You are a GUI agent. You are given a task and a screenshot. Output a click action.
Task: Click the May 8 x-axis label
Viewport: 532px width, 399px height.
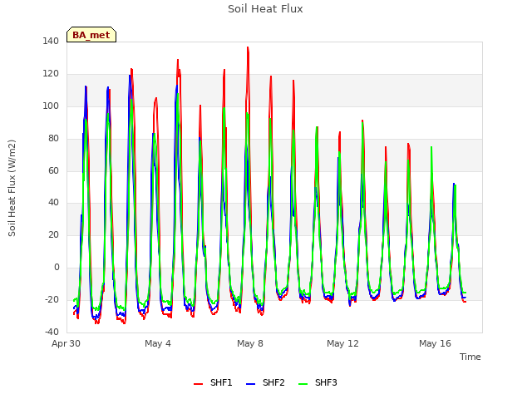coord(250,343)
